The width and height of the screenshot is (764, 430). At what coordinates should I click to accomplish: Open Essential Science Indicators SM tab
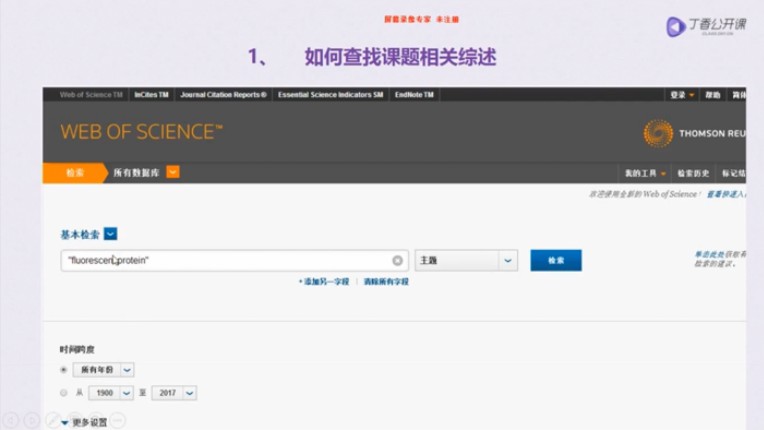pyautogui.click(x=330, y=94)
